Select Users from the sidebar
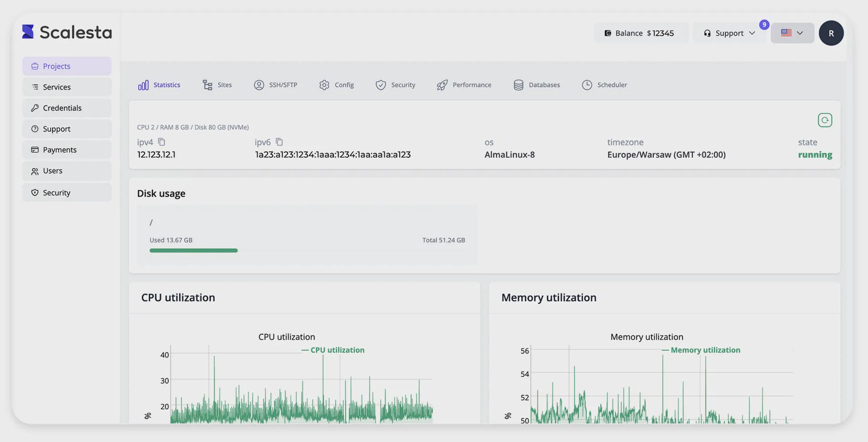The height and width of the screenshot is (442, 868). point(52,171)
